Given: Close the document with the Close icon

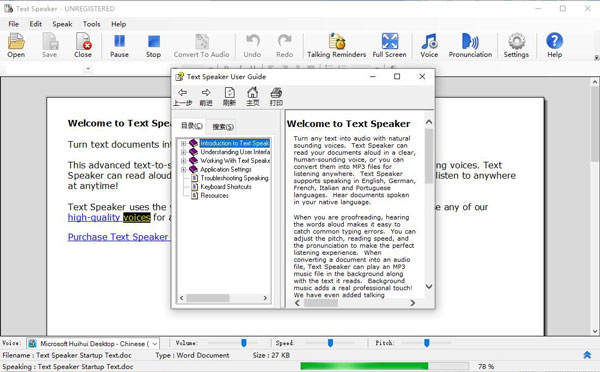Looking at the screenshot, I should (83, 45).
